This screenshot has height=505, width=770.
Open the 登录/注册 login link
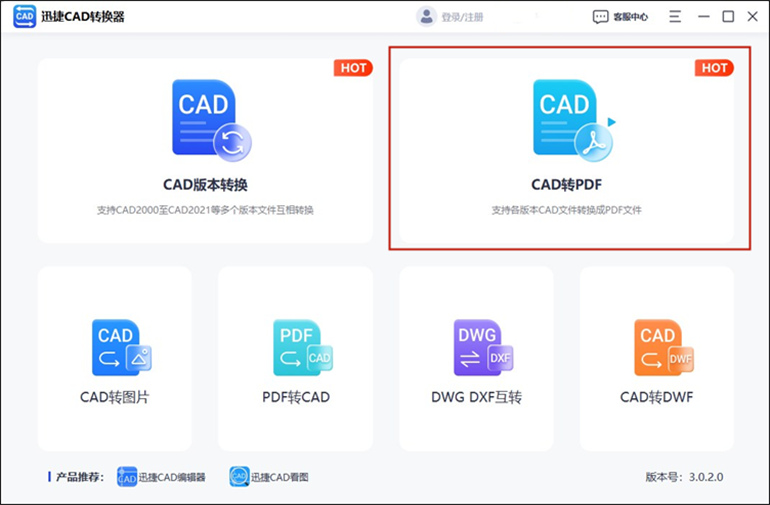462,17
